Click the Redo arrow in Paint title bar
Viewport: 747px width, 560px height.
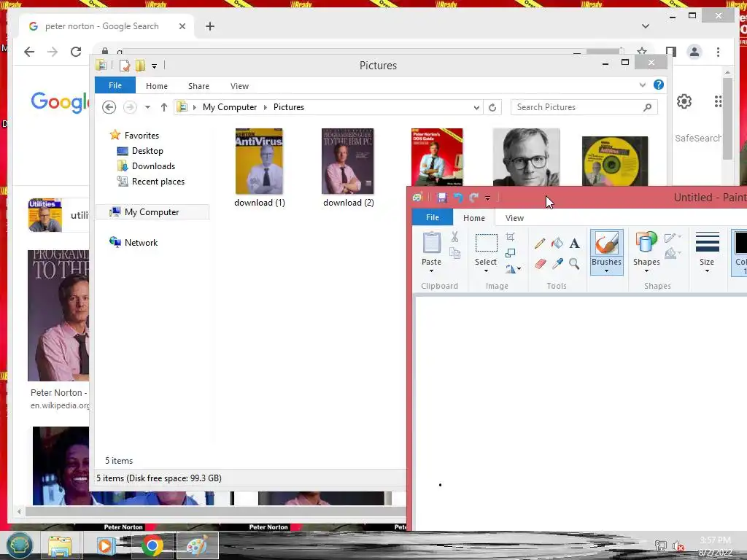click(x=473, y=198)
